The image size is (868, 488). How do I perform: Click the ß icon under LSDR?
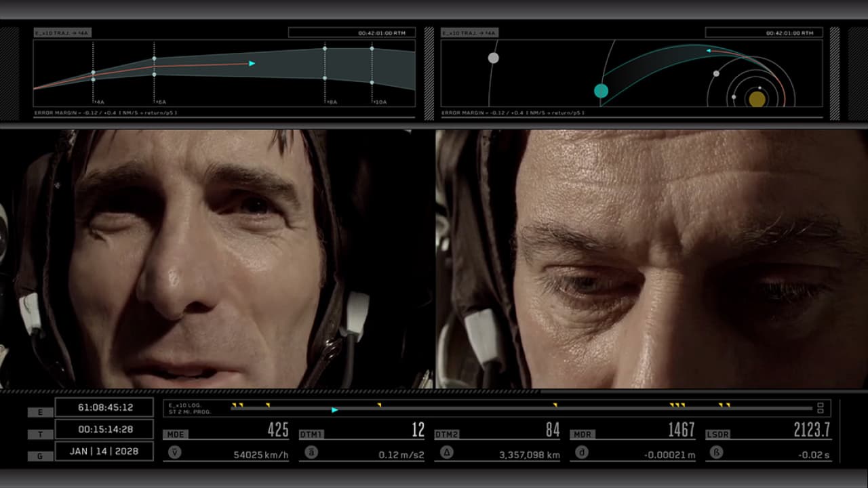point(717,453)
